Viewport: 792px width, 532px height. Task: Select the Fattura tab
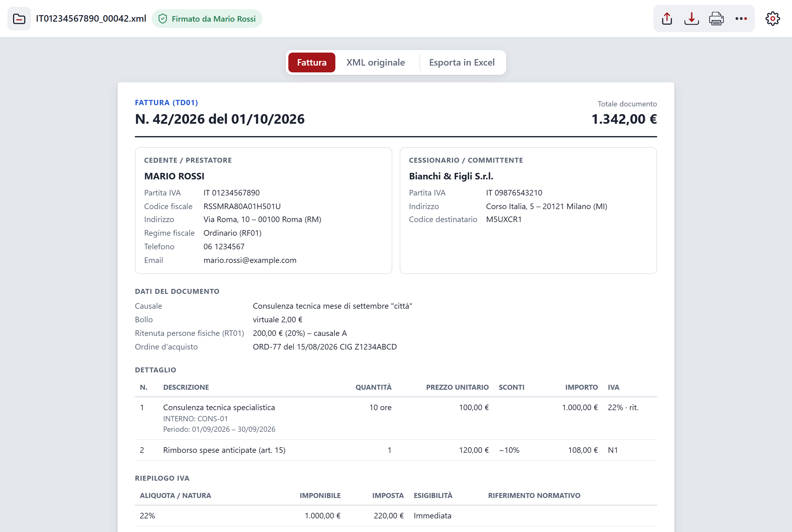[312, 62]
